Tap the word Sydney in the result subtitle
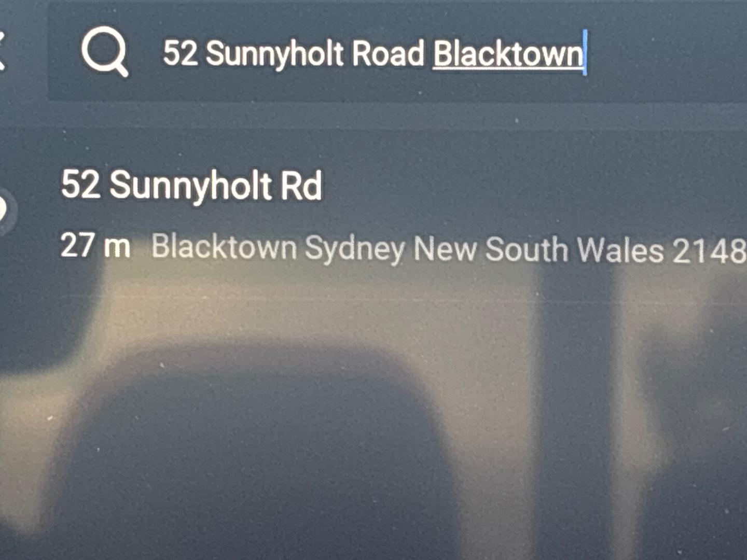 point(355,248)
